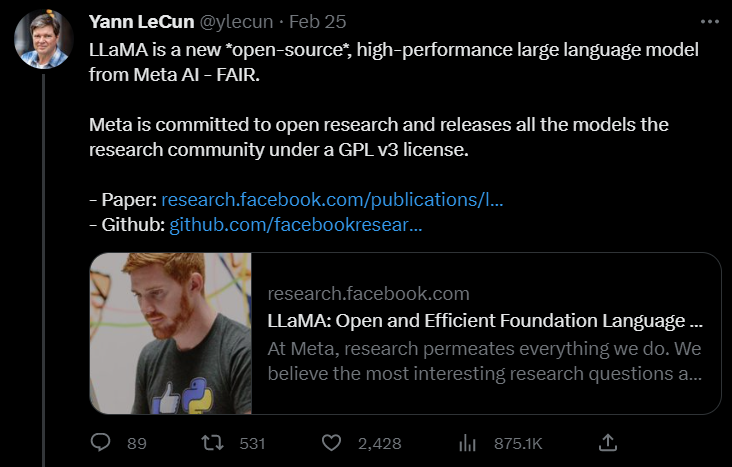
Task: Open the LLaMA link card headline
Action: (485, 322)
